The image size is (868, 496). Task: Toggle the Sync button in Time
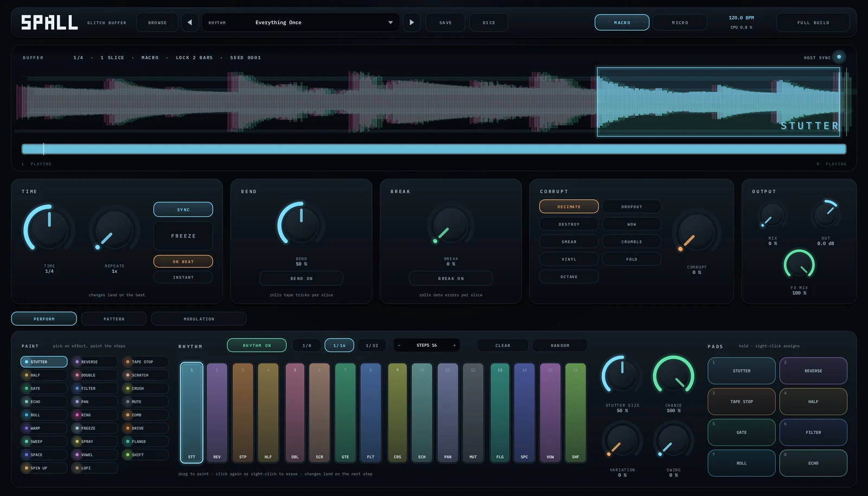point(183,209)
